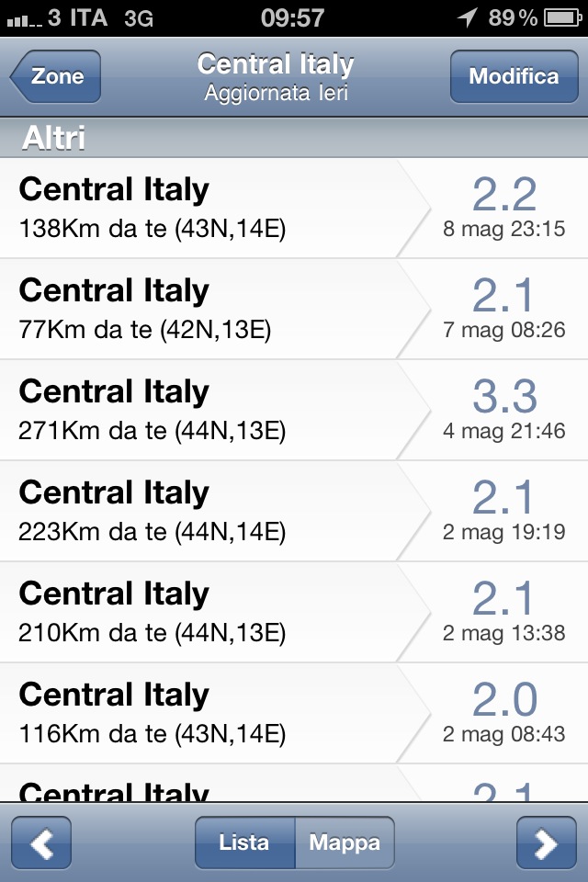
Task: Tap the Central Italy navigation title
Action: (276, 65)
